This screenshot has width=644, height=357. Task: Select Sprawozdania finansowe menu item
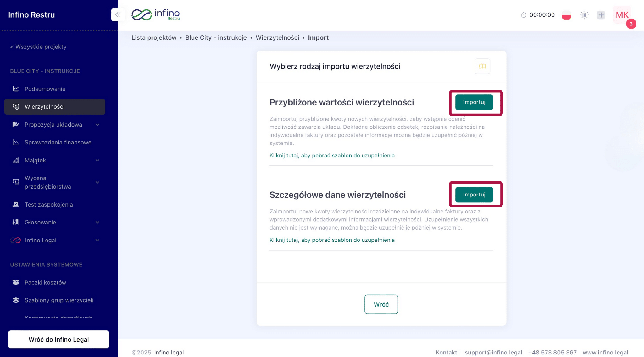58,142
